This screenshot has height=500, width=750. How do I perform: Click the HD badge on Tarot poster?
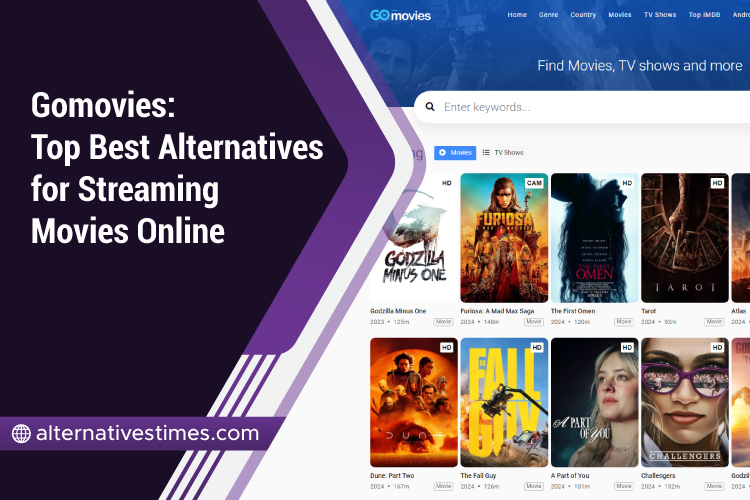[x=717, y=183]
